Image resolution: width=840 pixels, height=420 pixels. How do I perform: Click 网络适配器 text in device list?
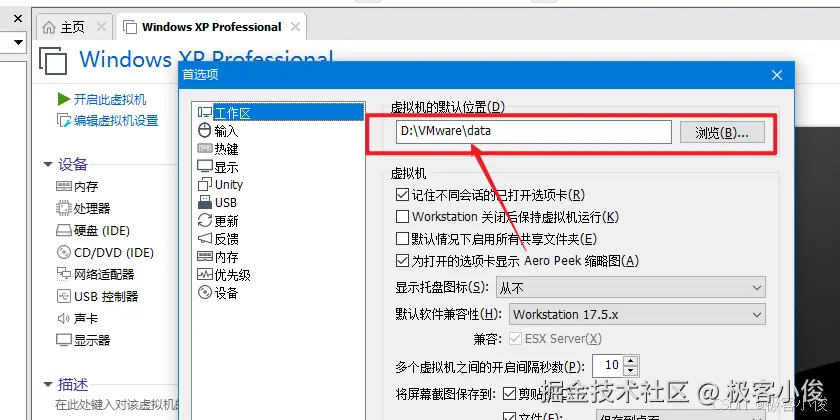[104, 274]
